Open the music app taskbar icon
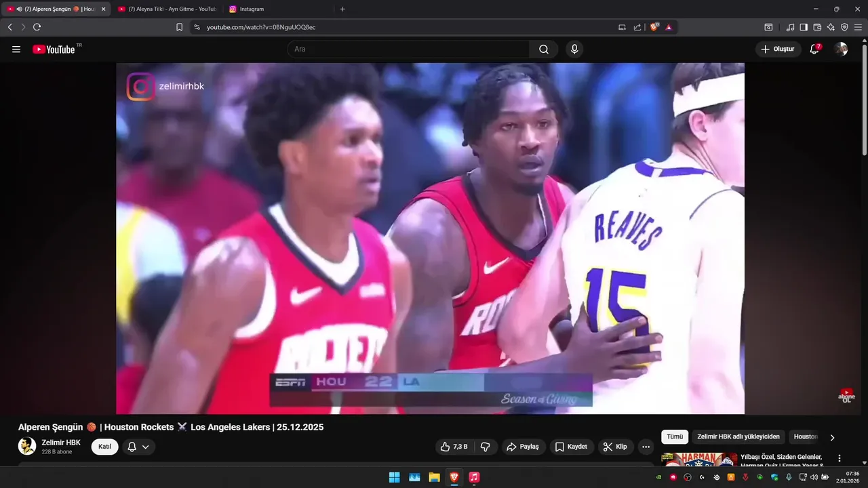Screen dimensions: 868x488 [x=474, y=477]
